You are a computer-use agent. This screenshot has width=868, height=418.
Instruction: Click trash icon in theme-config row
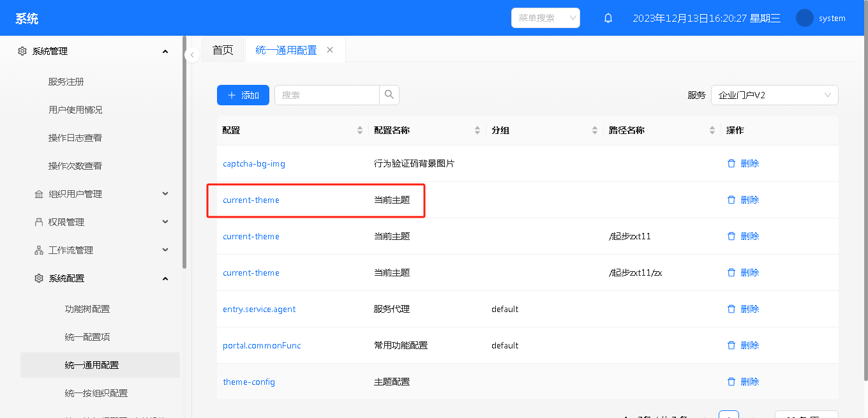731,382
